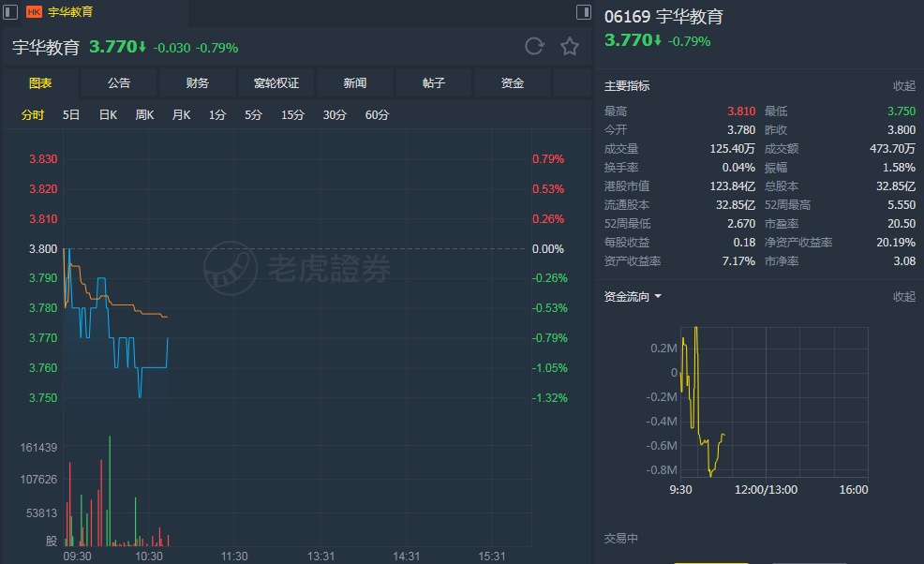Screen dimensions: 924x564
Task: Open the 新闻 tab
Action: tap(355, 83)
